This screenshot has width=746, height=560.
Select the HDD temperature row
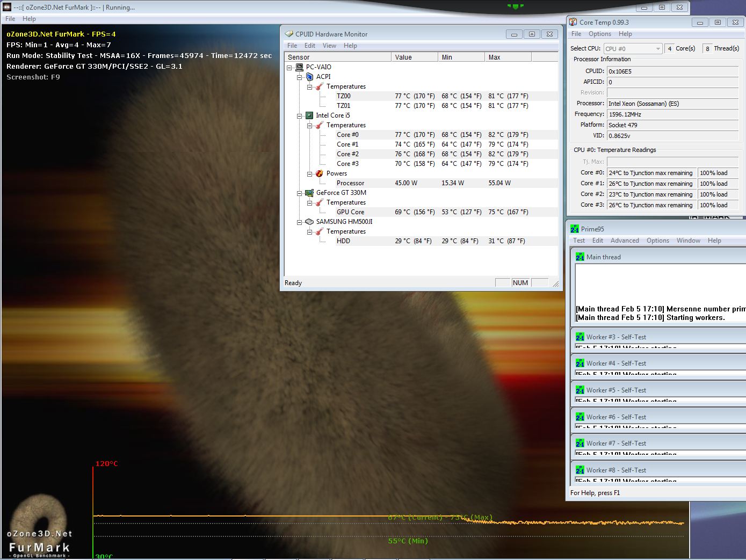coord(421,241)
